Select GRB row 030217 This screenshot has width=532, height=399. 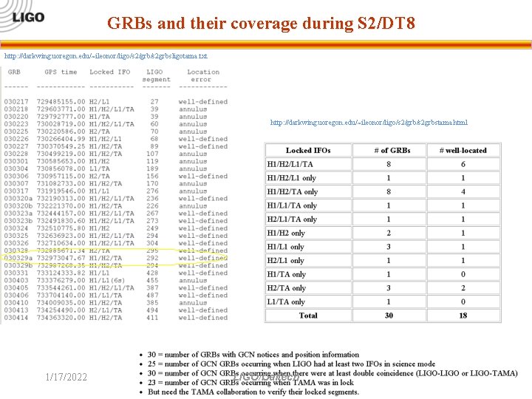click(x=116, y=101)
